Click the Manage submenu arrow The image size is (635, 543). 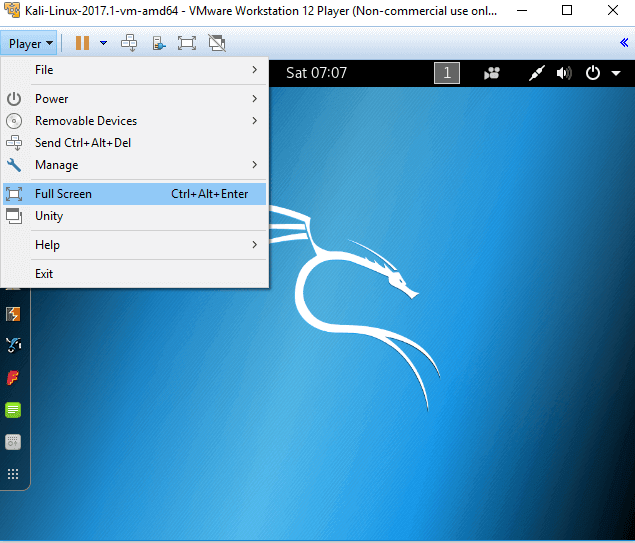tap(254, 164)
